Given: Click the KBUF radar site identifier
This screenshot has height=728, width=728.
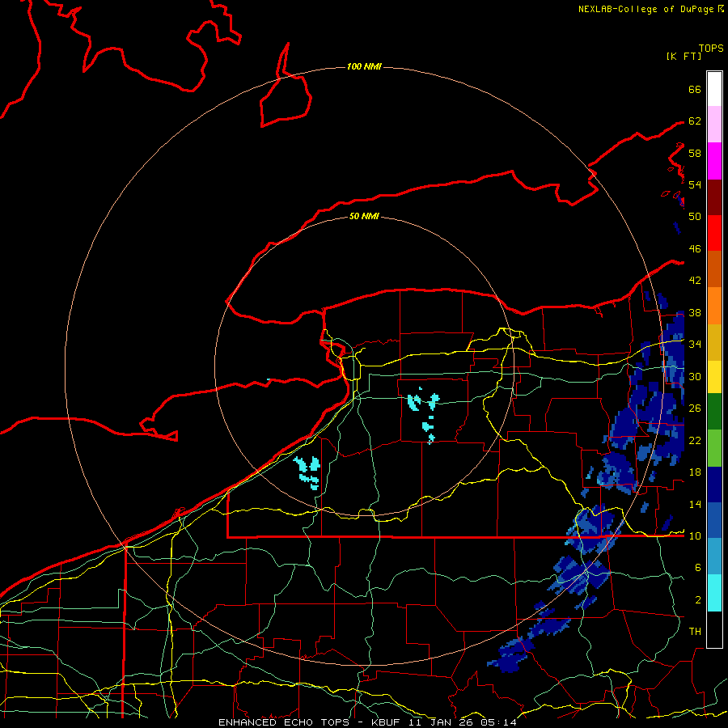Looking at the screenshot, I should click(387, 722).
